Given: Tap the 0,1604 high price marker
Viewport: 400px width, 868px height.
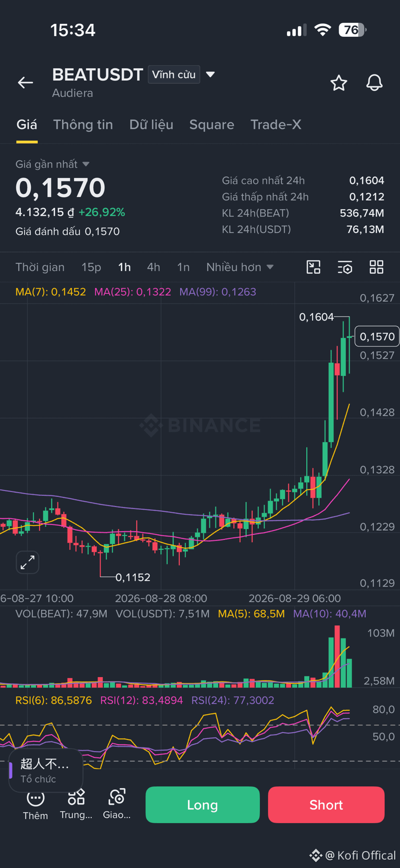Looking at the screenshot, I should point(316,317).
